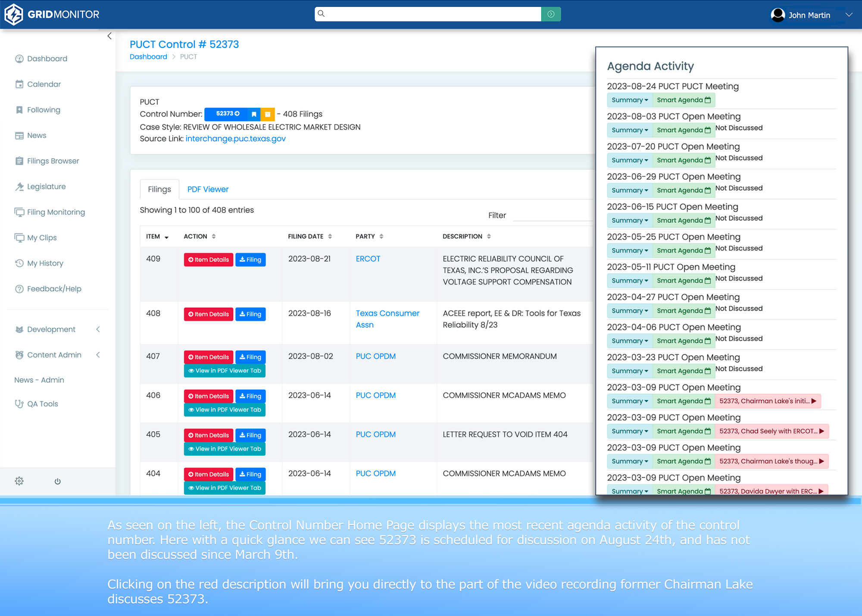Expand the Development submenu chevron
This screenshot has width=862, height=616.
[98, 329]
